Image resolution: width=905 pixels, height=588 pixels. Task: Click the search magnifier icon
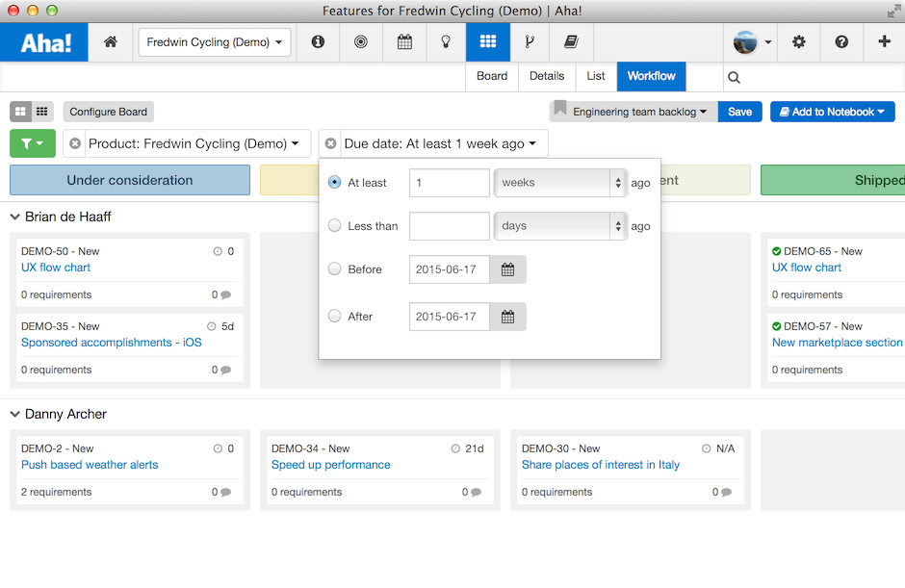pyautogui.click(x=734, y=77)
